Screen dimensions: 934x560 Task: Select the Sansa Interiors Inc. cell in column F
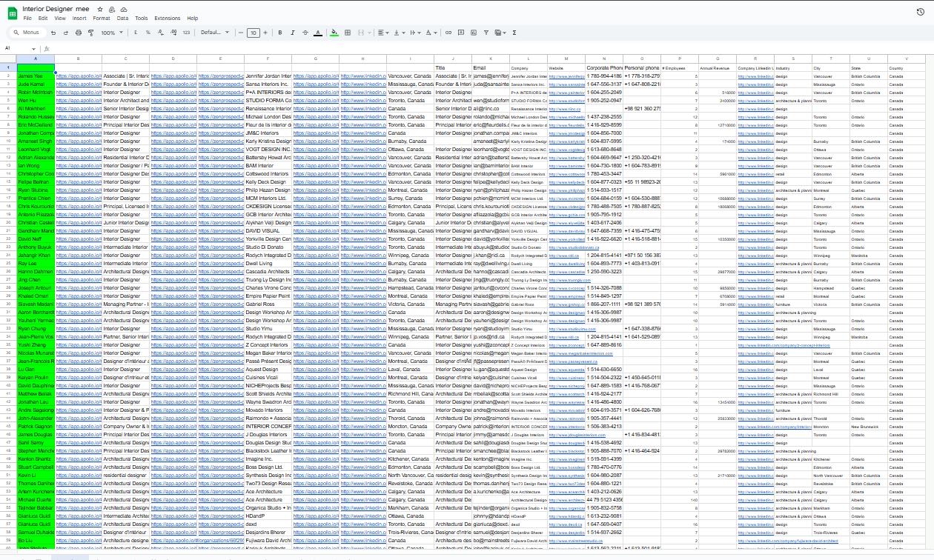(268, 84)
